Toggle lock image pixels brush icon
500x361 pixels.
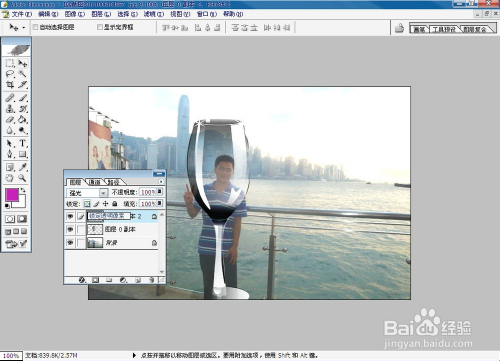tap(96, 204)
